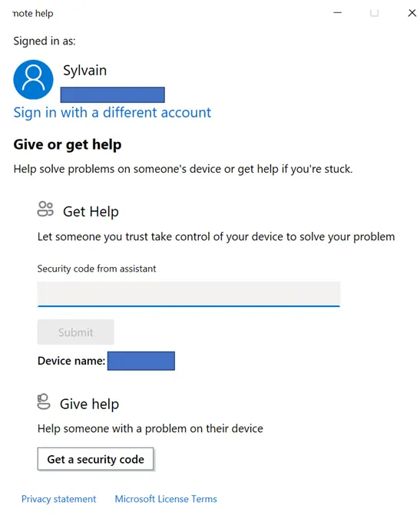The width and height of the screenshot is (420, 515).
Task: Click the Sylvain account name
Action: (x=84, y=71)
